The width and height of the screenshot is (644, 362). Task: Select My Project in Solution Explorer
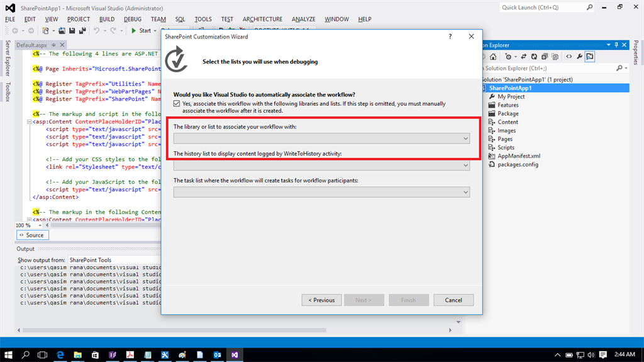pos(511,97)
